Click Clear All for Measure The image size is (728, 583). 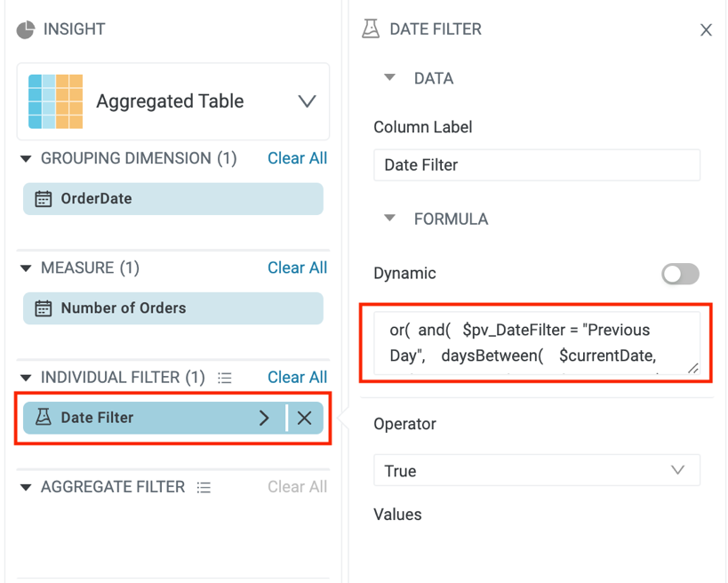[x=297, y=268]
